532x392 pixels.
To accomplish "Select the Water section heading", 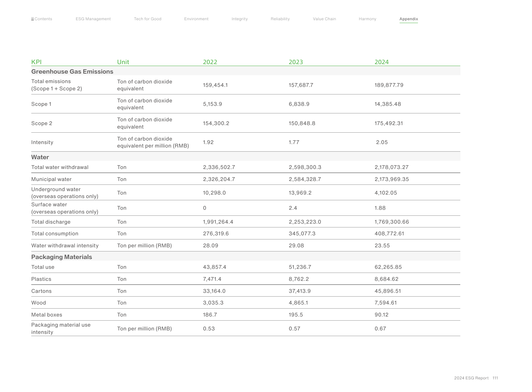I will click(x=40, y=157).
